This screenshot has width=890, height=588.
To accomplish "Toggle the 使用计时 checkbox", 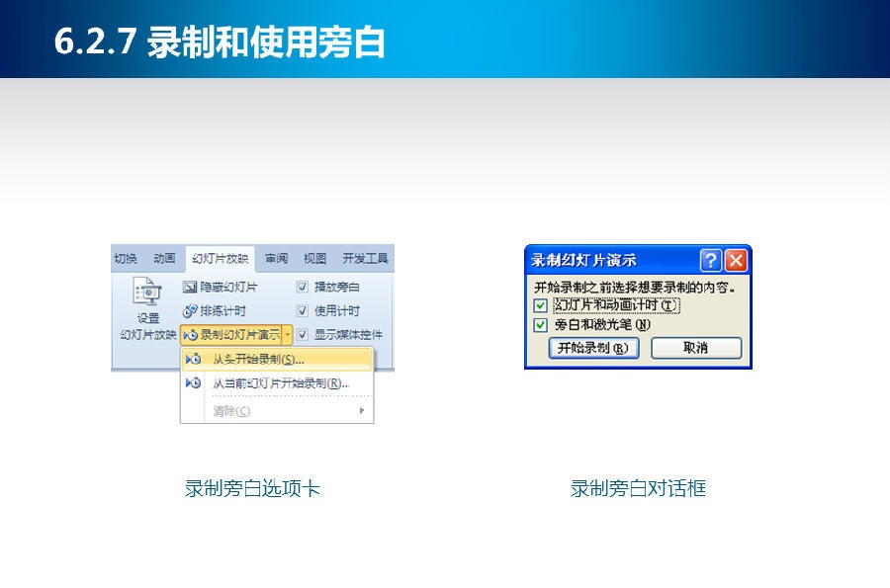I will tap(303, 310).
